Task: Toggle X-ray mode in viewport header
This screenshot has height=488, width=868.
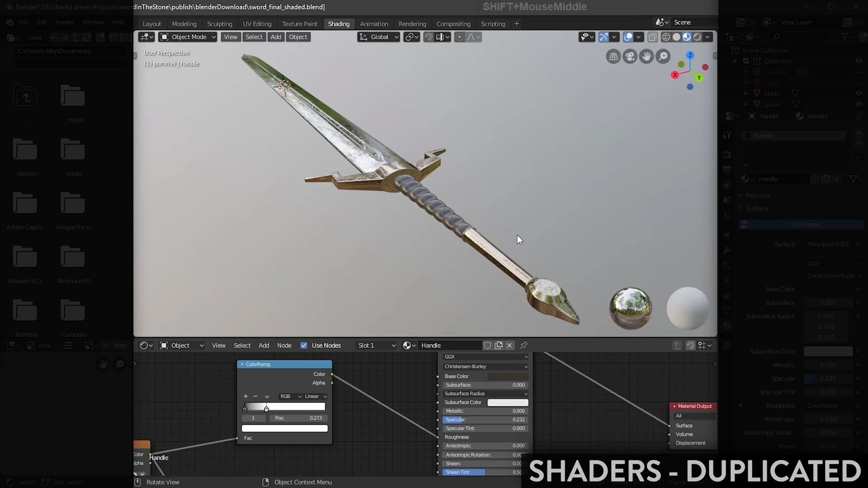Action: [652, 37]
